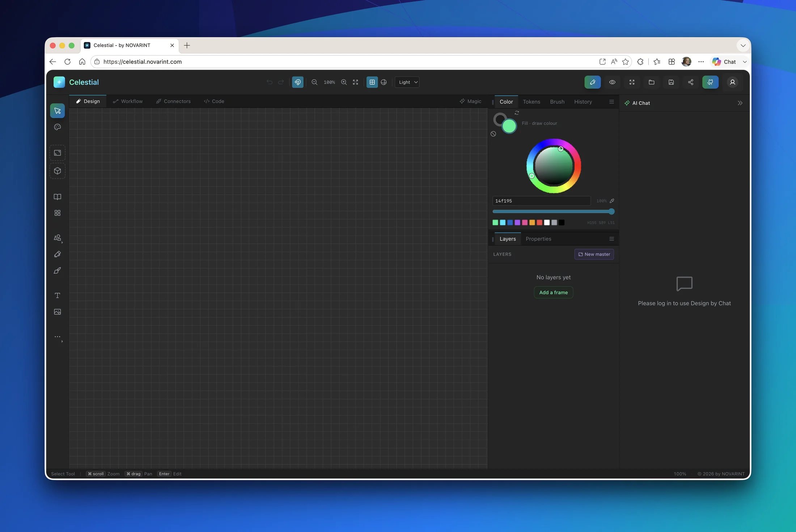
Task: Pick the black preset swatch
Action: click(562, 222)
